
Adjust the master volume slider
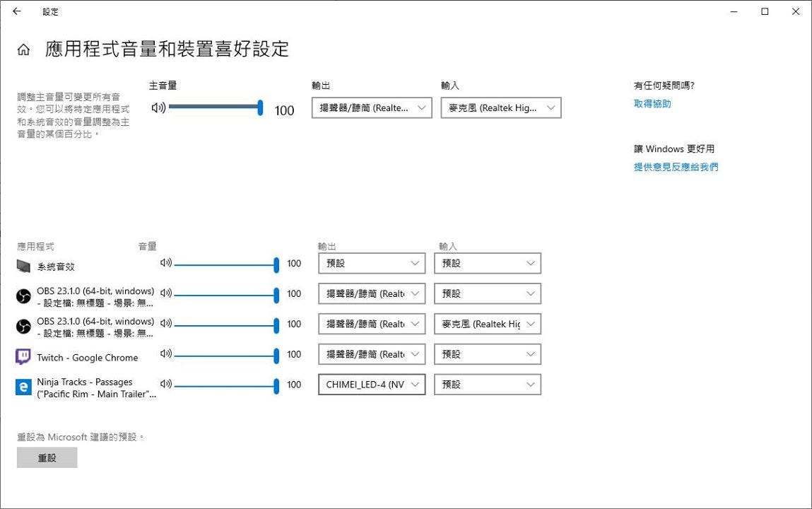[x=259, y=107]
